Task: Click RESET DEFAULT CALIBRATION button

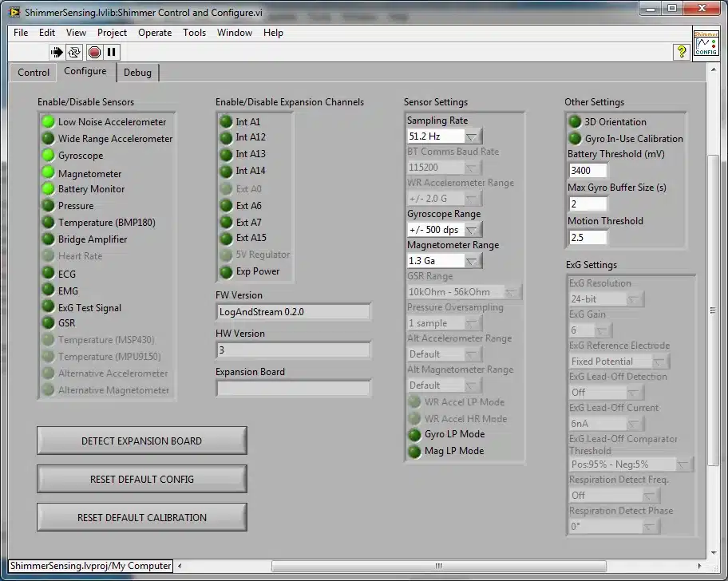Action: [x=141, y=517]
